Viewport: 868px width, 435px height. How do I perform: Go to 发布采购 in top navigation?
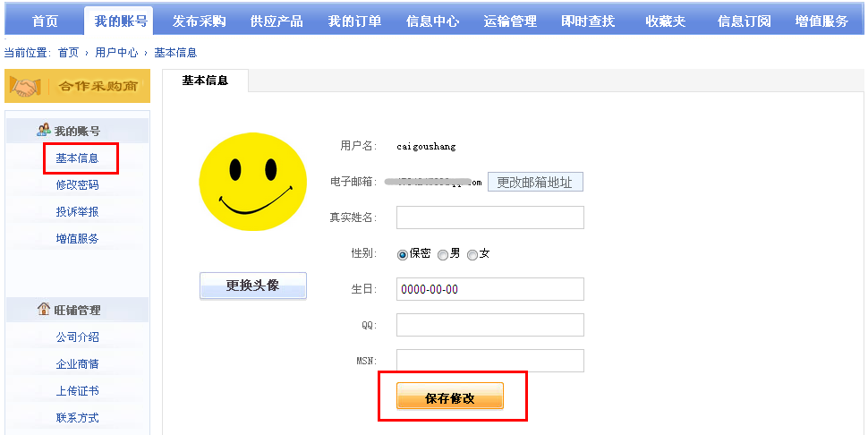coord(199,21)
